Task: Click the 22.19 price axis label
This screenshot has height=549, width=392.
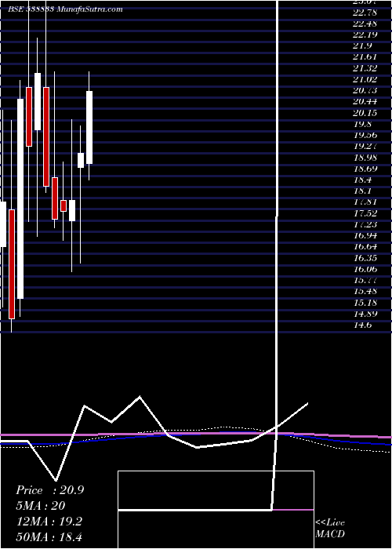Action: click(x=365, y=35)
